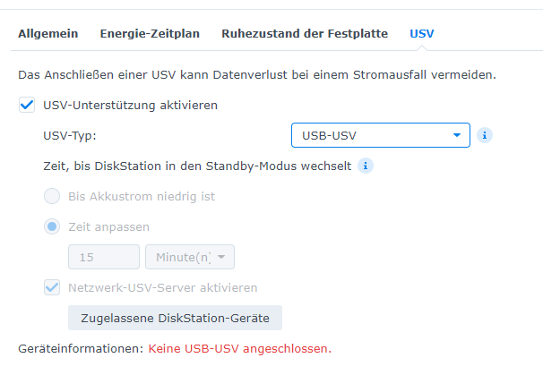Click the red Keine USB-USV angeschlossen message

[x=239, y=348]
